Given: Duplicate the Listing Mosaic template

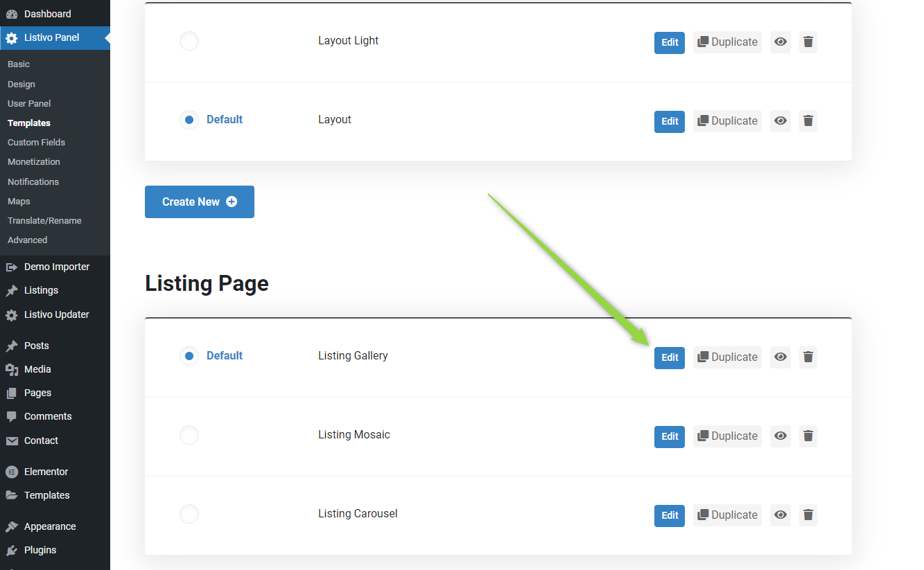Looking at the screenshot, I should pyautogui.click(x=727, y=436).
